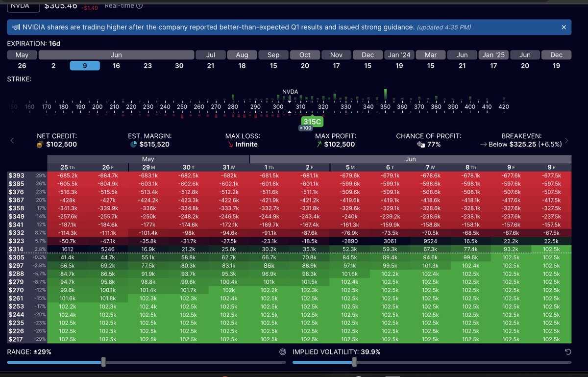Click the -685.2k cell in table
588x377 pixels.
[67, 175]
